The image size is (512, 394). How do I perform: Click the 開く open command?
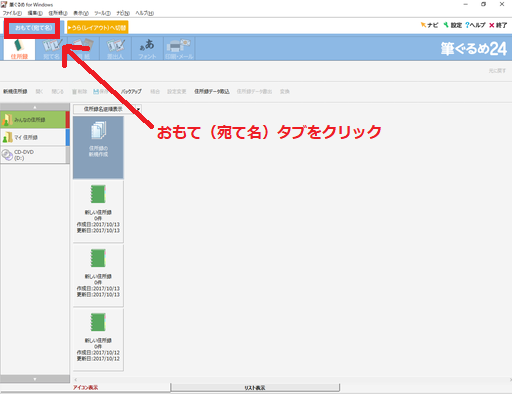click(x=39, y=91)
